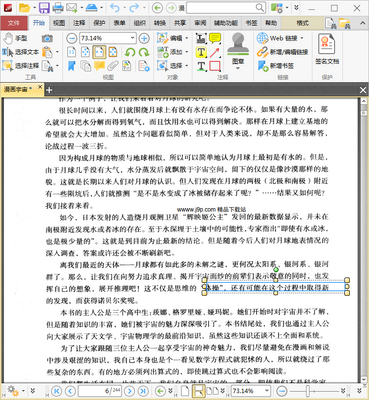Toggle continuous page layout in status bar

[199, 391]
